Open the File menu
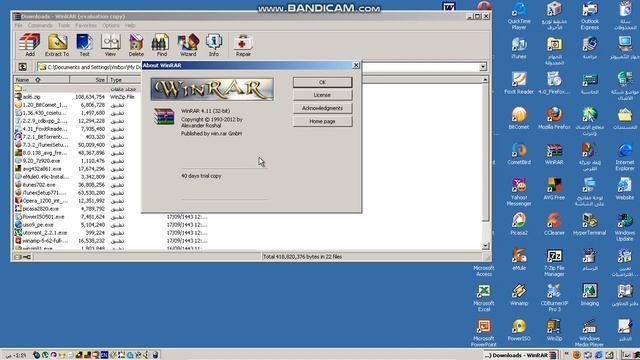This screenshot has height=360, width=640. click(18, 25)
